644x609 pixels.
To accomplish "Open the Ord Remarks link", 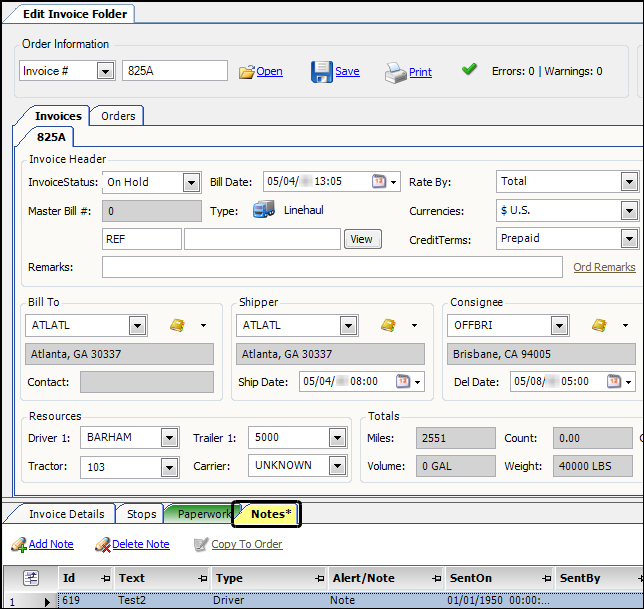I will point(604,267).
